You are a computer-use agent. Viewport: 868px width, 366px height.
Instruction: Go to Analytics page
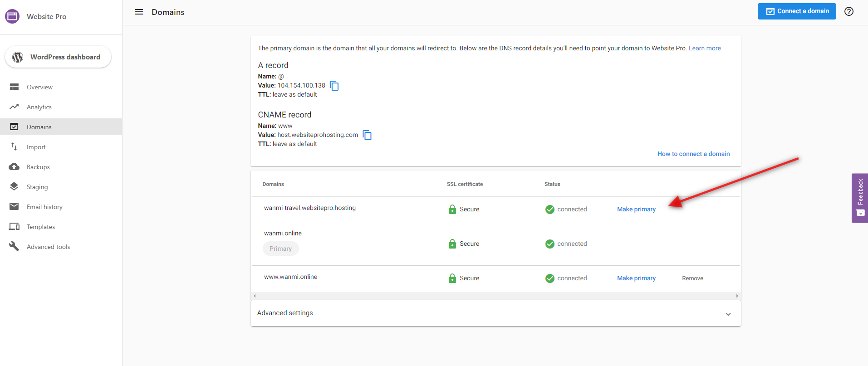tap(61, 107)
